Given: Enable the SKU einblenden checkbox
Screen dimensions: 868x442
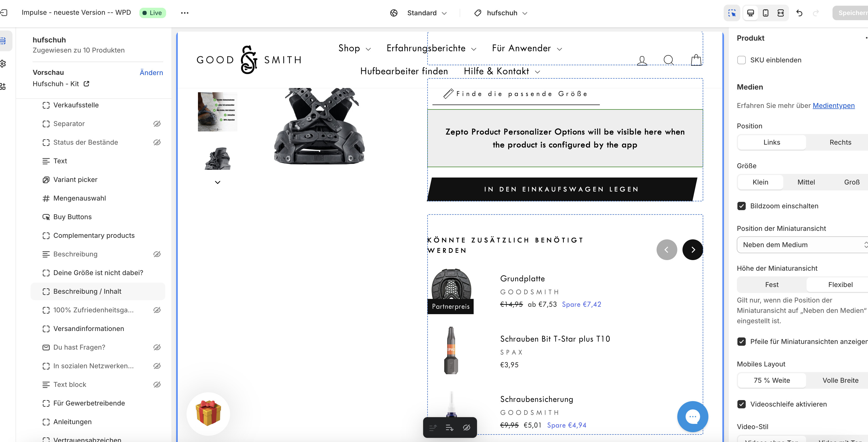Looking at the screenshot, I should pyautogui.click(x=741, y=60).
